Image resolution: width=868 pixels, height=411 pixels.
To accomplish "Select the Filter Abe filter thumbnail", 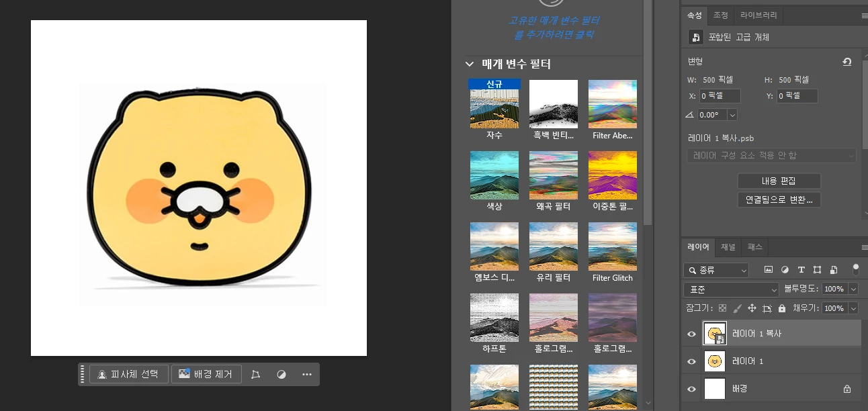I will 613,104.
